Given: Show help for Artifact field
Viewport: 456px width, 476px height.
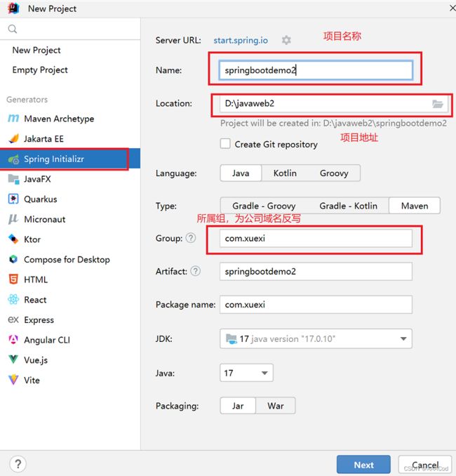Looking at the screenshot, I should click(x=196, y=271).
